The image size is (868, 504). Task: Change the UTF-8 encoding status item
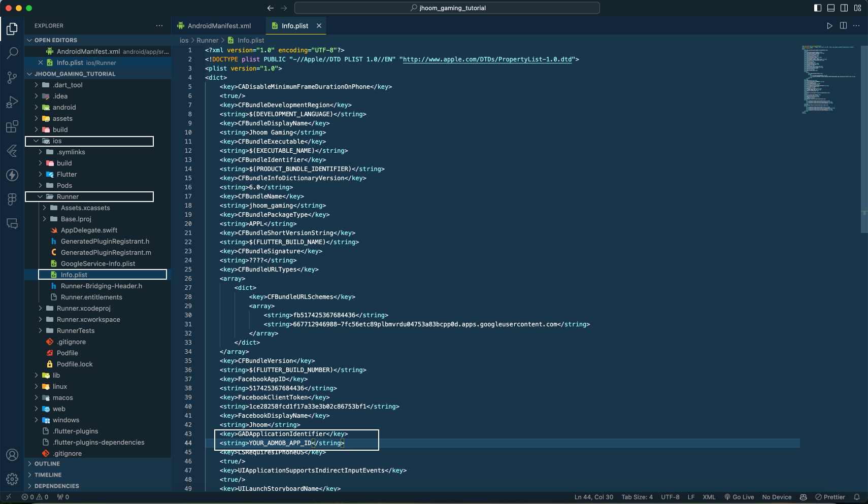coord(670,497)
